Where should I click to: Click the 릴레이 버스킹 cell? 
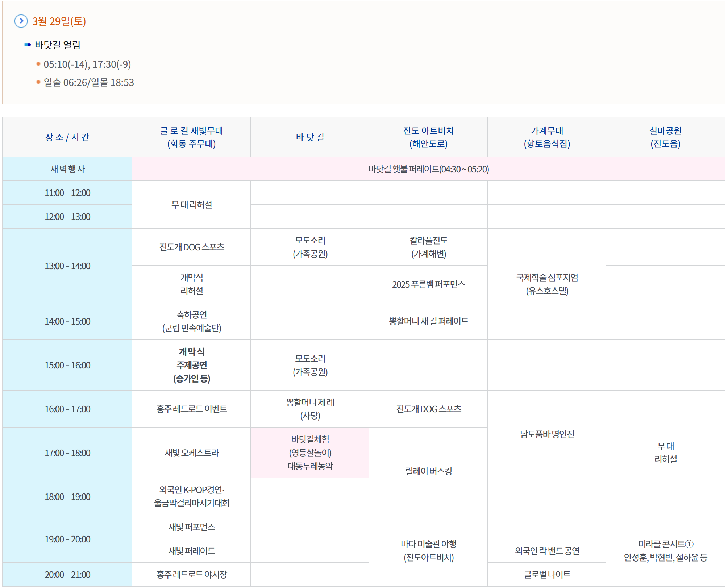(428, 471)
